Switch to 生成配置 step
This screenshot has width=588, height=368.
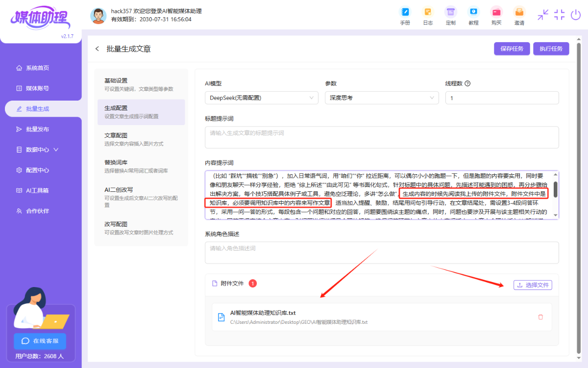pyautogui.click(x=141, y=112)
